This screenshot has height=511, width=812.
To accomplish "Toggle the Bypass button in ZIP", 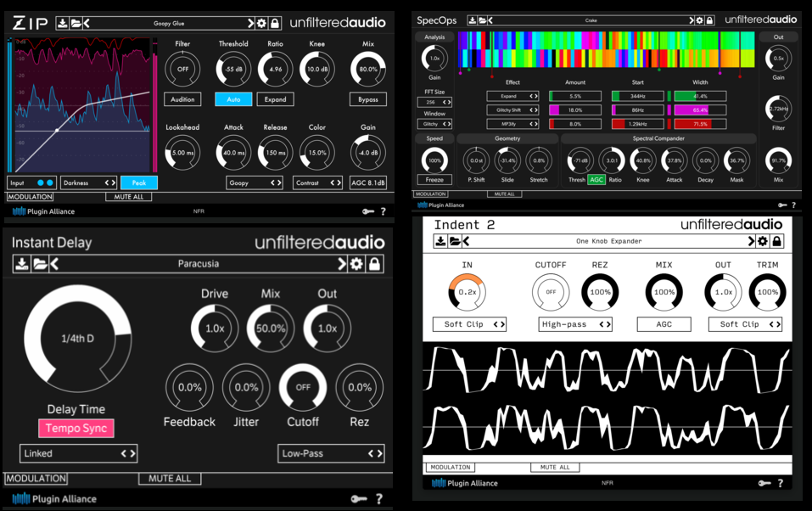I will click(x=368, y=99).
